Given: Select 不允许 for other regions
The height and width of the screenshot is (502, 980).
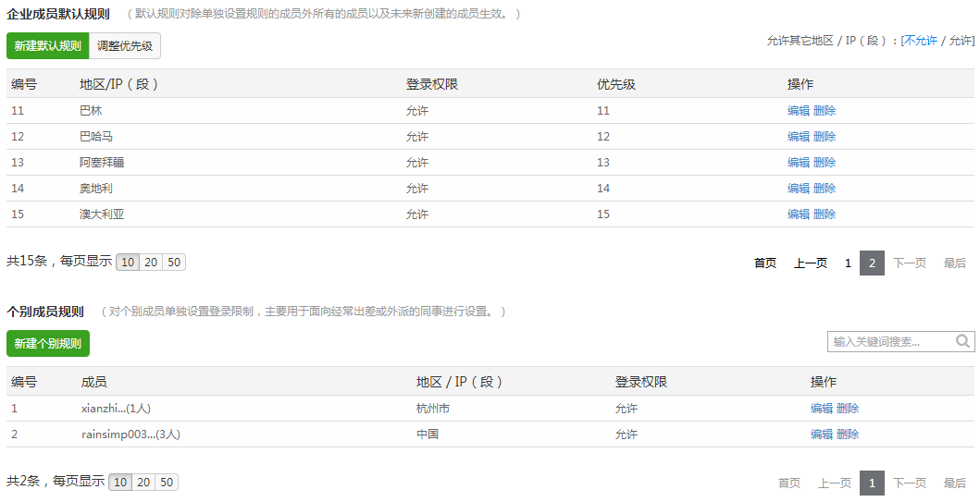Looking at the screenshot, I should click(x=920, y=41).
